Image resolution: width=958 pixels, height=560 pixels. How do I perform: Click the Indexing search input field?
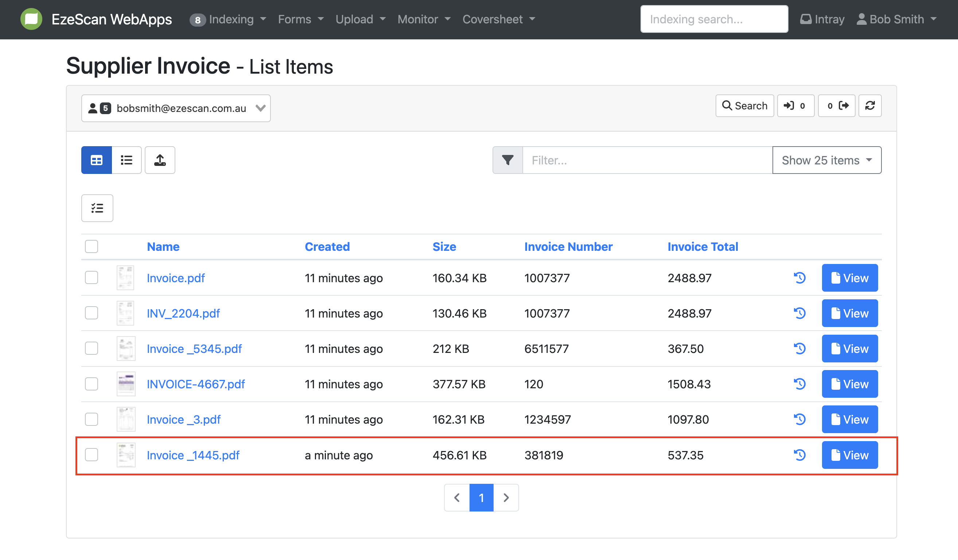[713, 19]
